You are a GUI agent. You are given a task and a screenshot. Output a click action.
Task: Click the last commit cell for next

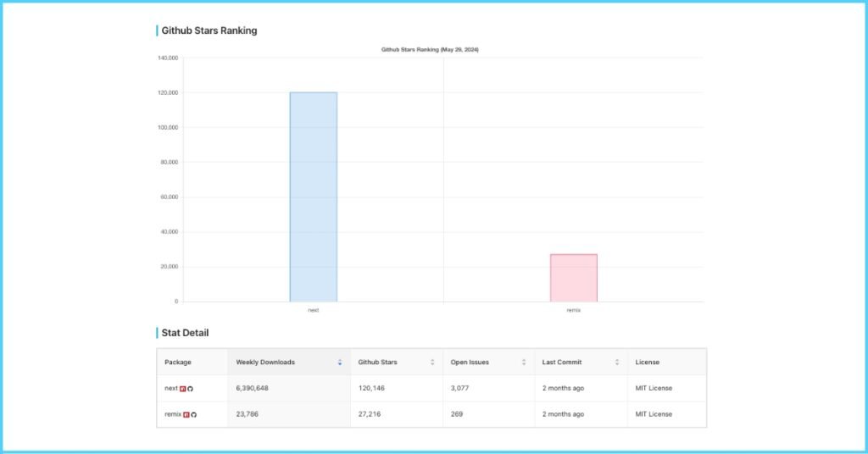coord(581,388)
